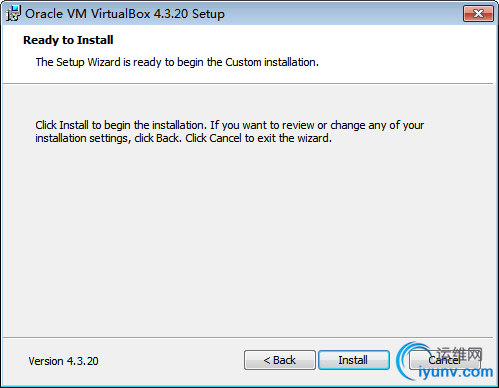Go back with the < Back button
This screenshot has height=388, width=499.
tap(280, 360)
